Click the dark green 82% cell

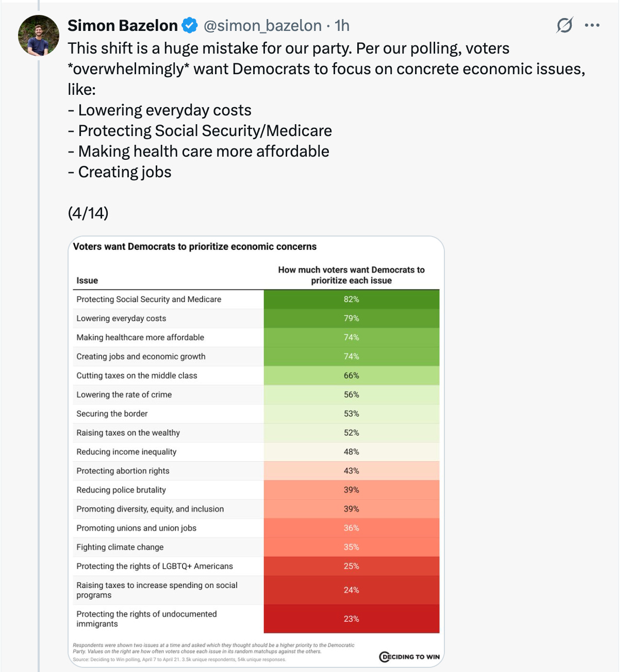pos(352,299)
